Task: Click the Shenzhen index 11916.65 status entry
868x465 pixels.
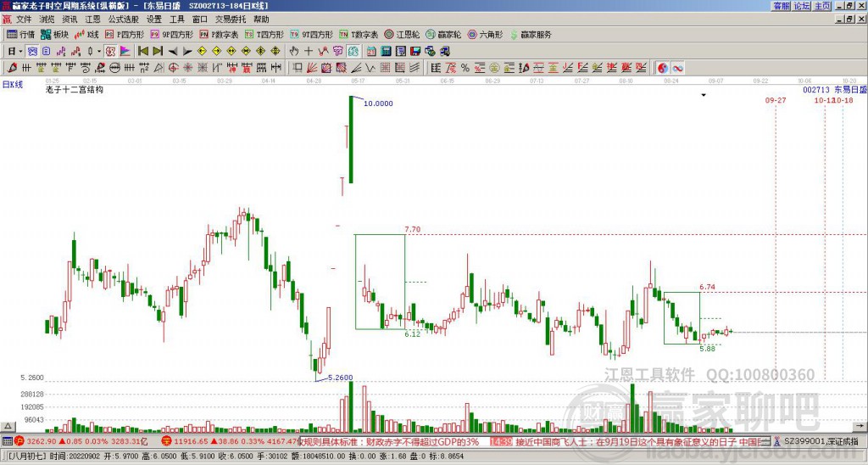Action: point(229,441)
